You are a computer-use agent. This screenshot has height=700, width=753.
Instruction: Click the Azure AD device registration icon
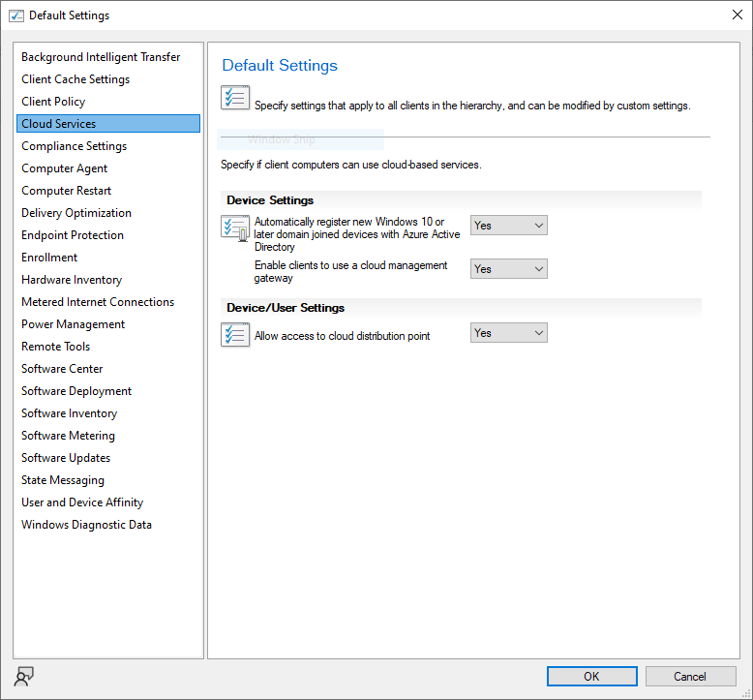(x=235, y=228)
